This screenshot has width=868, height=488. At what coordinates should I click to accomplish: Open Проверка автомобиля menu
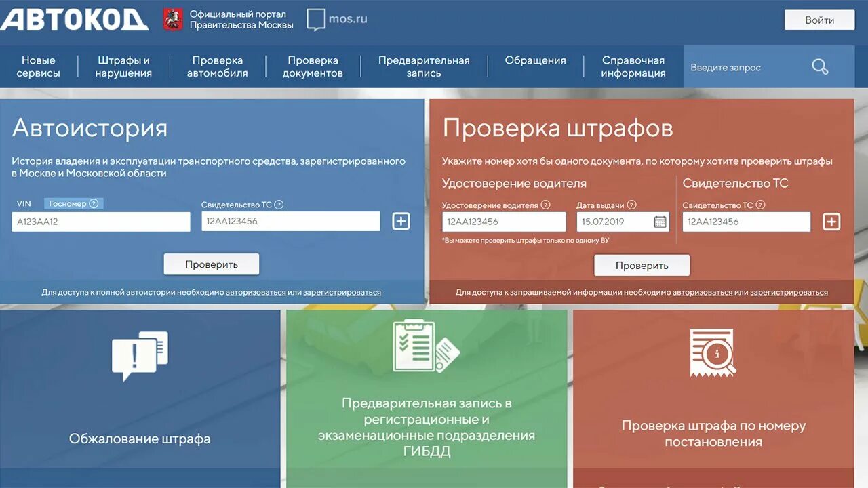coord(218,66)
